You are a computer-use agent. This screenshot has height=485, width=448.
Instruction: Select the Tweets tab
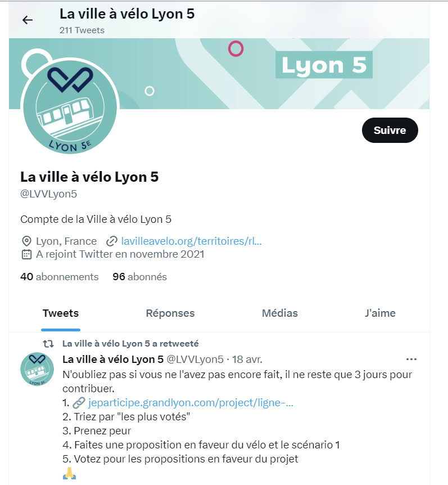pyautogui.click(x=61, y=313)
